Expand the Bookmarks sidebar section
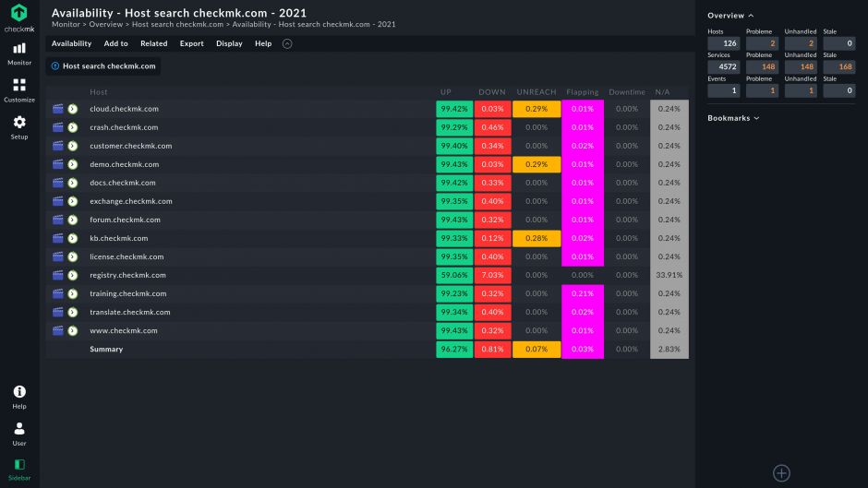This screenshot has height=488, width=868. tap(733, 118)
